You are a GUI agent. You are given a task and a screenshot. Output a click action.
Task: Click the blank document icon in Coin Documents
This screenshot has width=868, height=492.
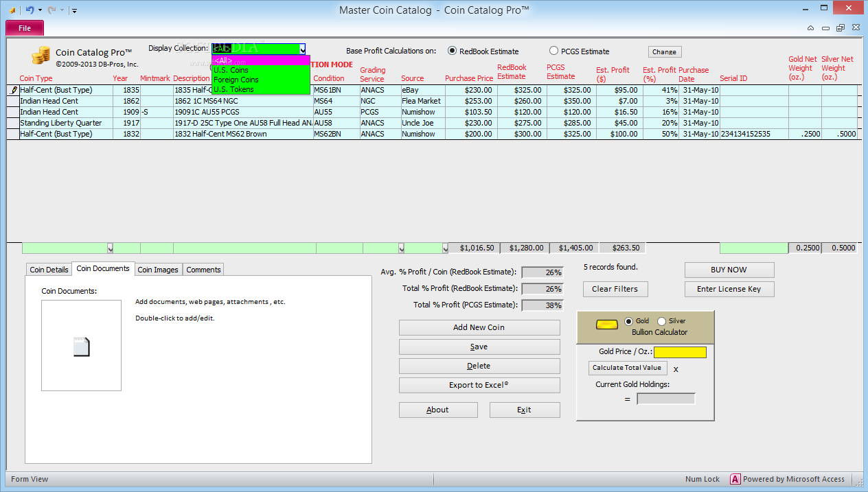(81, 347)
